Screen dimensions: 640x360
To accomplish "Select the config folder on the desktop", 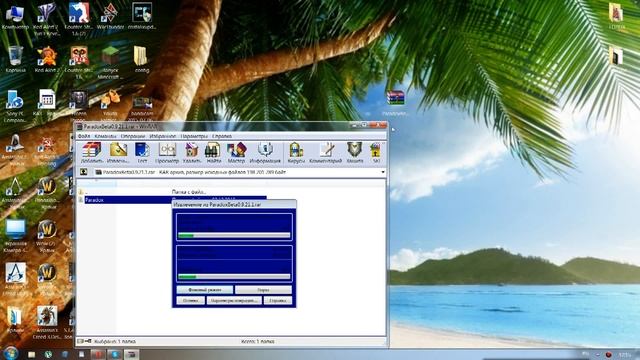I will click(141, 59).
